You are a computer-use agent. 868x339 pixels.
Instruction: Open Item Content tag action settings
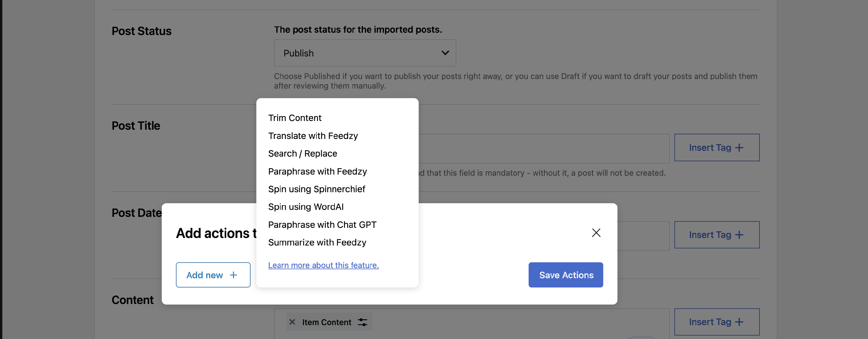(x=362, y=322)
